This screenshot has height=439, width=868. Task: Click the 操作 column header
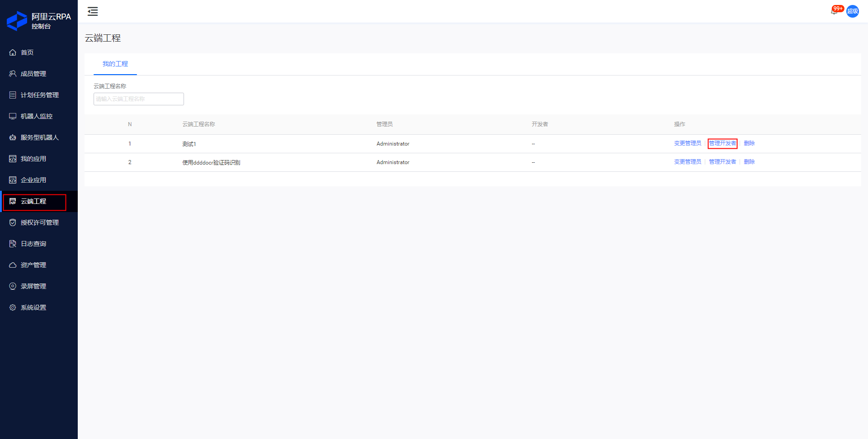679,124
